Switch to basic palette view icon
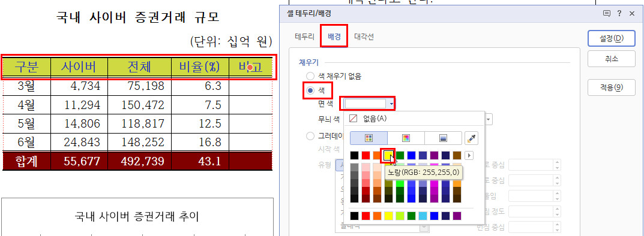Viewport: 644px width, 236px height. 369,138
